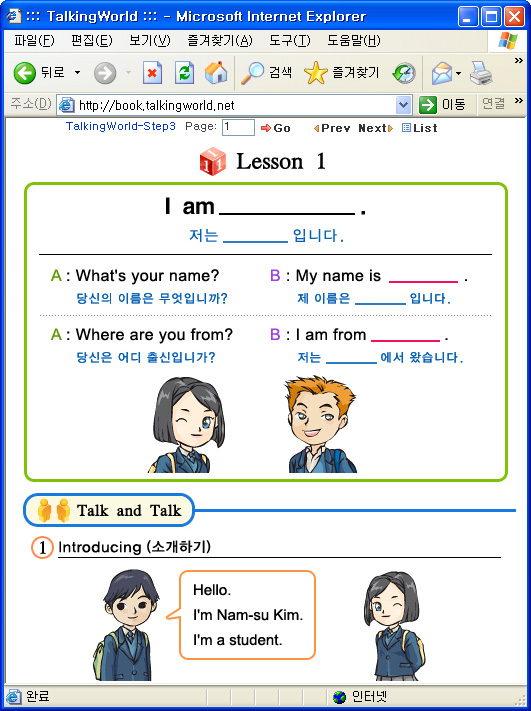Click the Stop loading icon
Image resolution: width=531 pixels, height=711 pixels.
pyautogui.click(x=152, y=73)
